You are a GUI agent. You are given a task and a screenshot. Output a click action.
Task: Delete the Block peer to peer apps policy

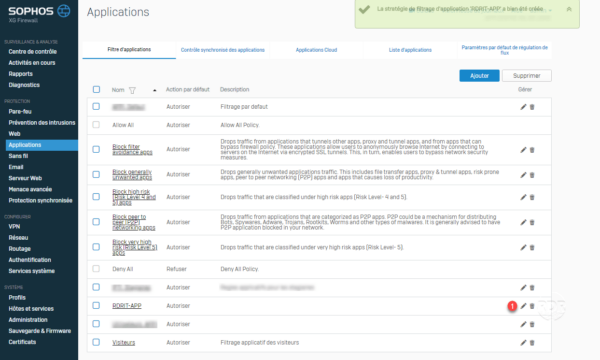[x=532, y=222]
